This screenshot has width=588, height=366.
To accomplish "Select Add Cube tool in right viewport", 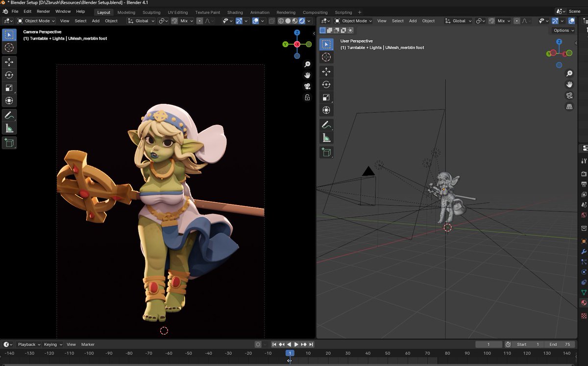I will coord(326,152).
